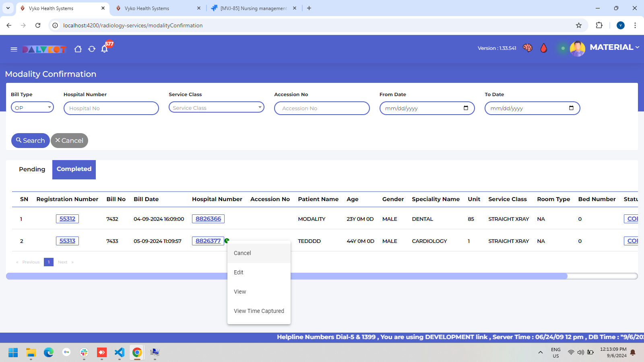
Task: Expand the Bill Type dropdown
Action: tap(32, 107)
